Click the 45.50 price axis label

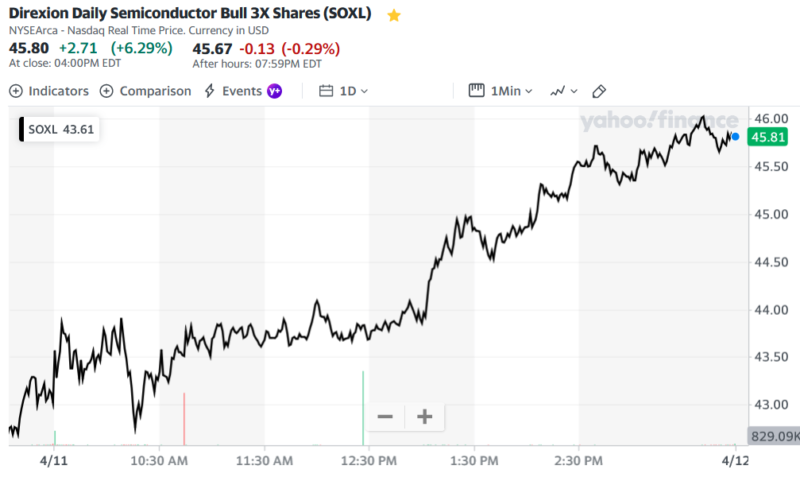[x=771, y=167]
